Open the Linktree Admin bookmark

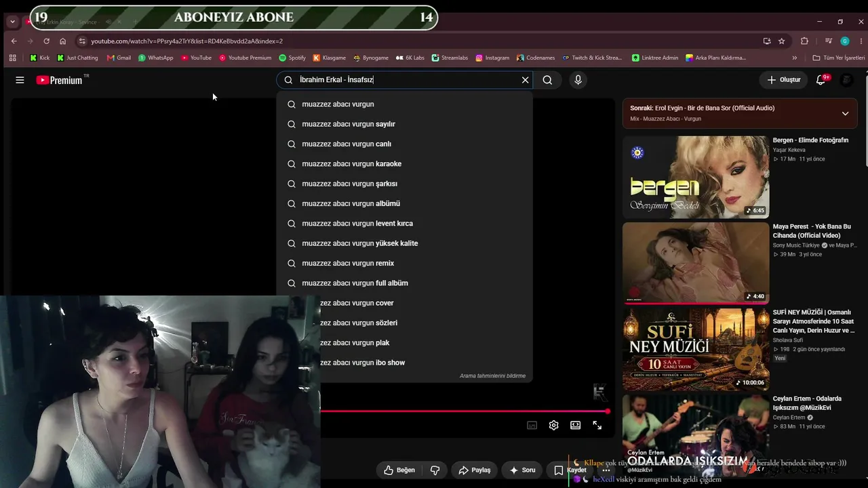pyautogui.click(x=654, y=58)
